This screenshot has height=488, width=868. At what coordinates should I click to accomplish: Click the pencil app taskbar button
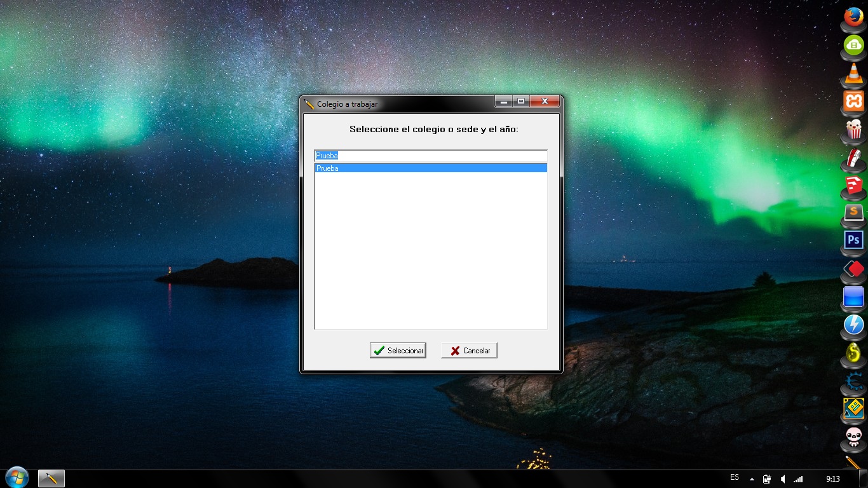pos(51,478)
